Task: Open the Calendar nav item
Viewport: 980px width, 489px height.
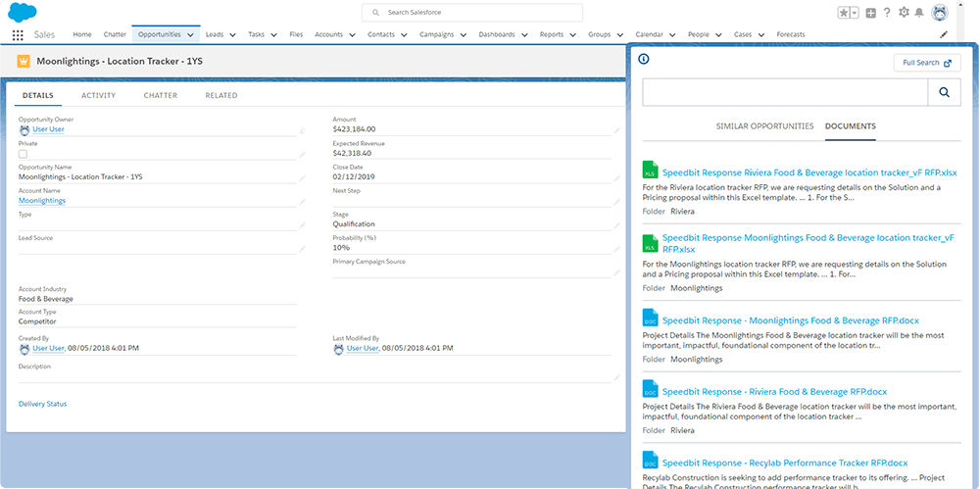Action: coord(649,34)
